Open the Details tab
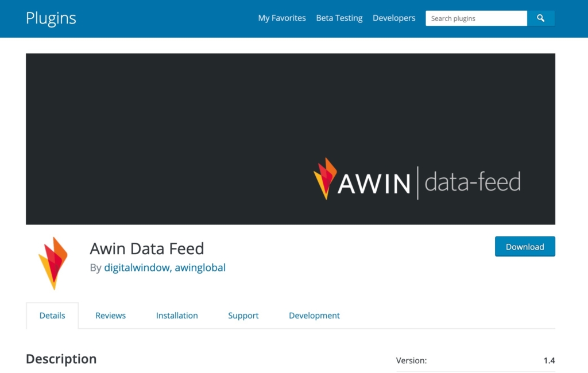Screen dimensions: 588x373 pos(52,315)
